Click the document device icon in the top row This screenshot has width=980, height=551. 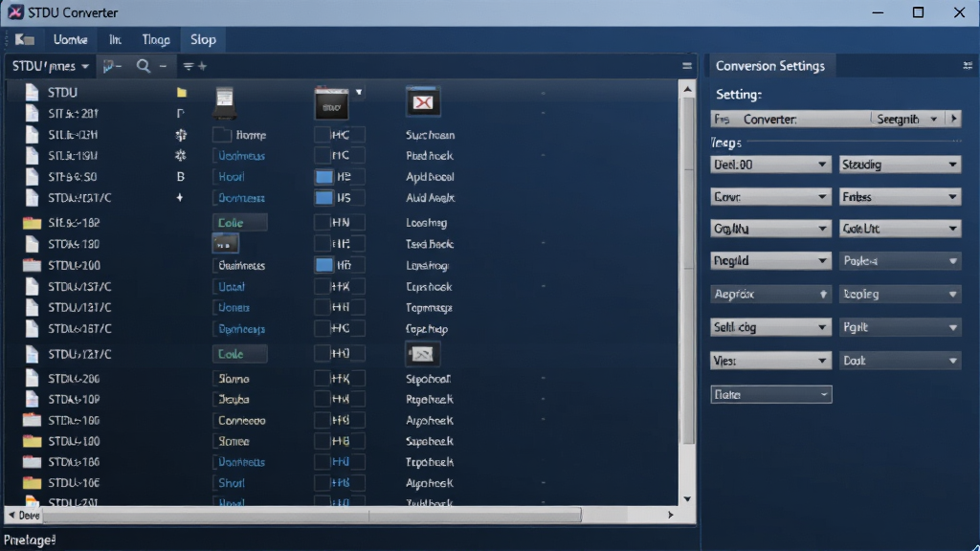[x=224, y=102]
